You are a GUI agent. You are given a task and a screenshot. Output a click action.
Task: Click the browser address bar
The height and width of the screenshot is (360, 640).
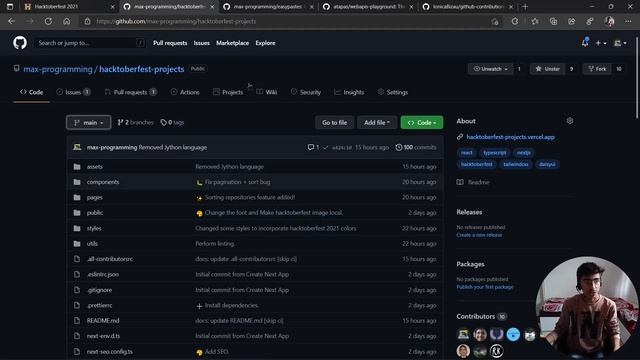[x=286, y=21]
